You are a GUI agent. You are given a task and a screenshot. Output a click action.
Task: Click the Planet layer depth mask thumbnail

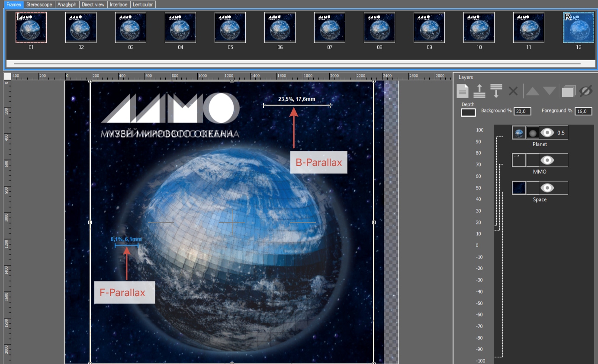[x=533, y=133]
